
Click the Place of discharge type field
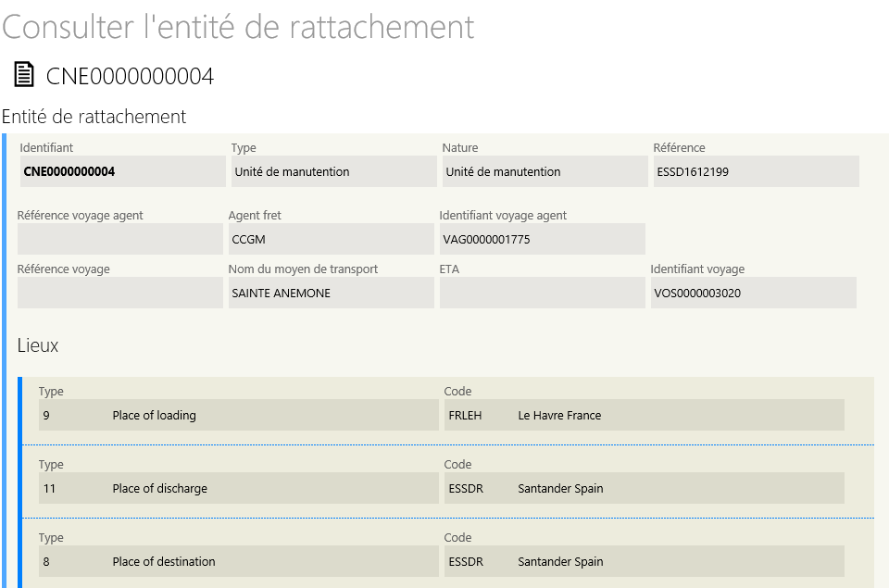point(239,488)
